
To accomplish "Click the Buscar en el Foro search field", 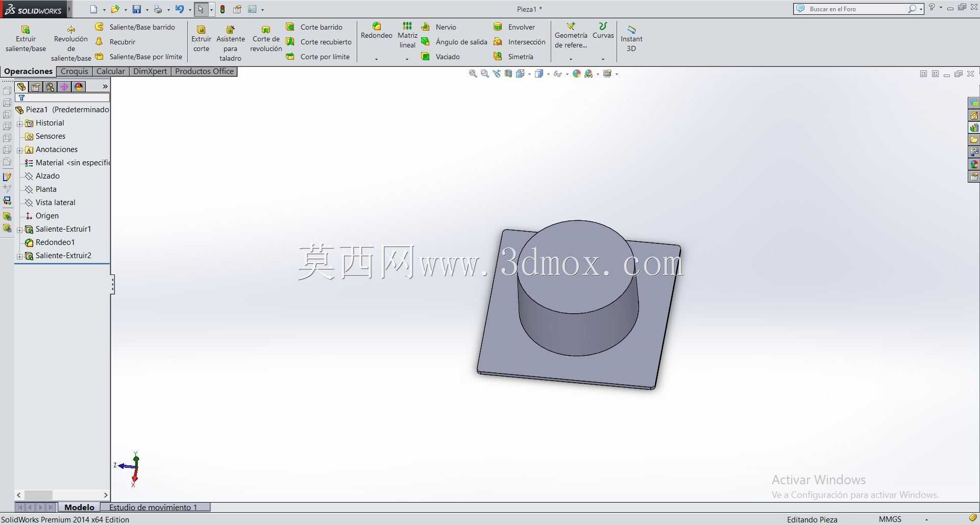I will [857, 9].
